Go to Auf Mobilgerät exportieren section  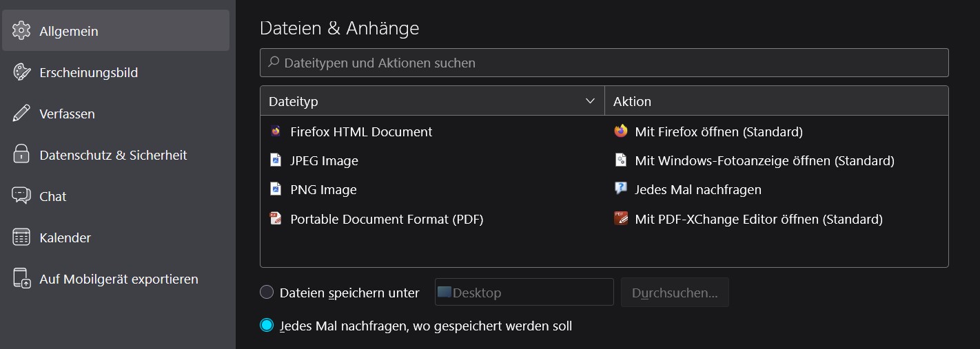[119, 279]
